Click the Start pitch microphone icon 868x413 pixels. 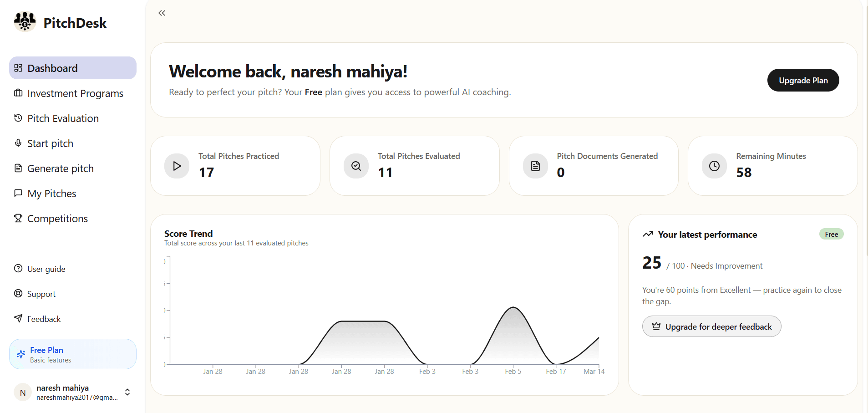tap(18, 143)
